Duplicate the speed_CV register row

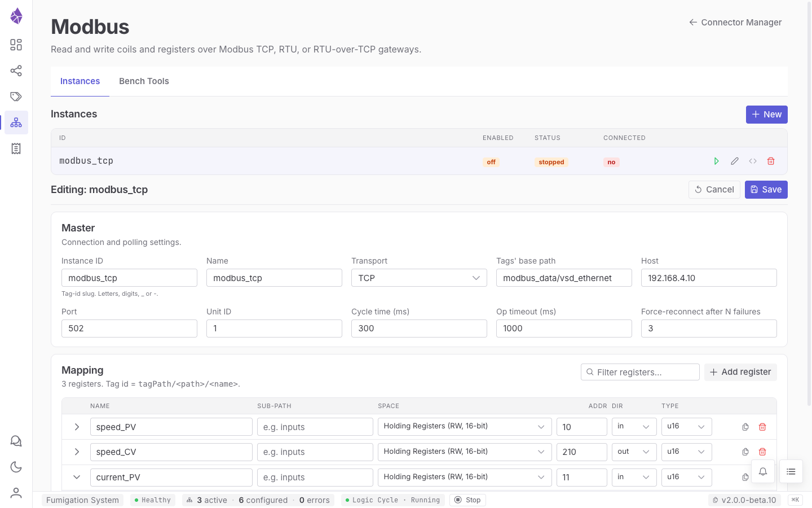point(745,452)
